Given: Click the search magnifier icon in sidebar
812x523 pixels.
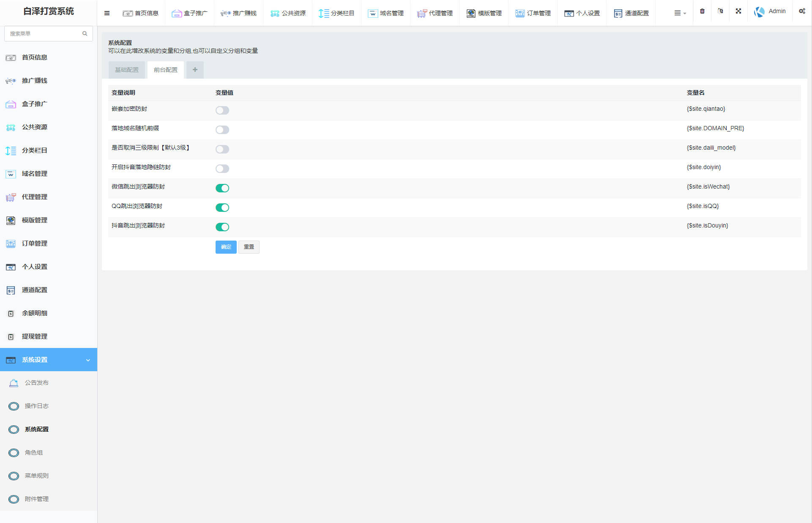Looking at the screenshot, I should pyautogui.click(x=85, y=33).
